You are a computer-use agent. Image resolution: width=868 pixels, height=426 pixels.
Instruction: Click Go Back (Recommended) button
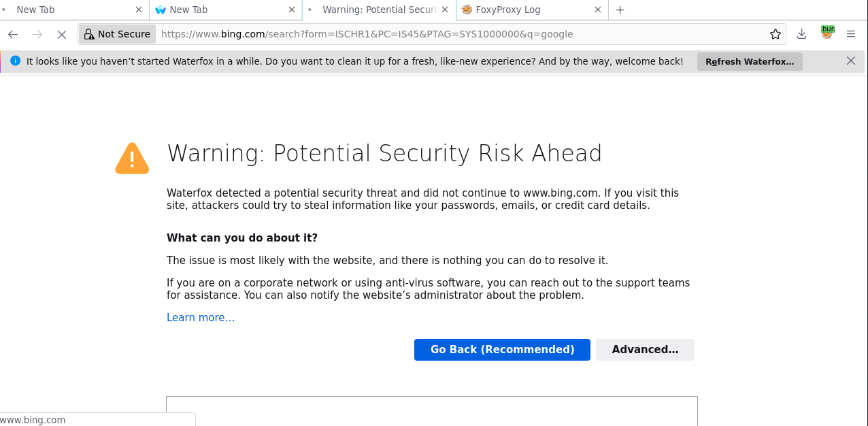pyautogui.click(x=502, y=349)
